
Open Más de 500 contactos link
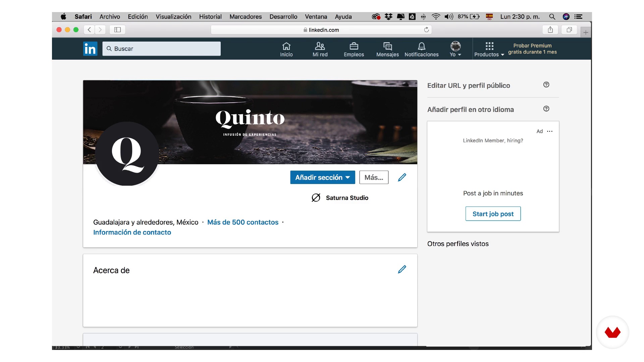coord(243,222)
